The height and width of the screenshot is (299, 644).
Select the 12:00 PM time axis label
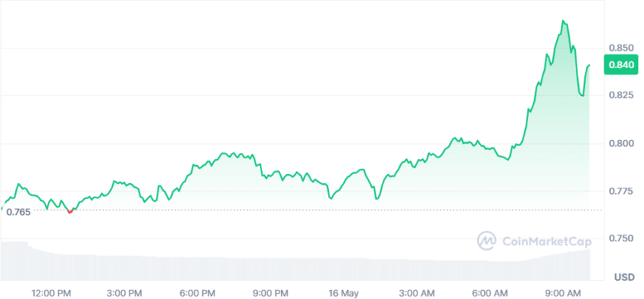click(51, 293)
